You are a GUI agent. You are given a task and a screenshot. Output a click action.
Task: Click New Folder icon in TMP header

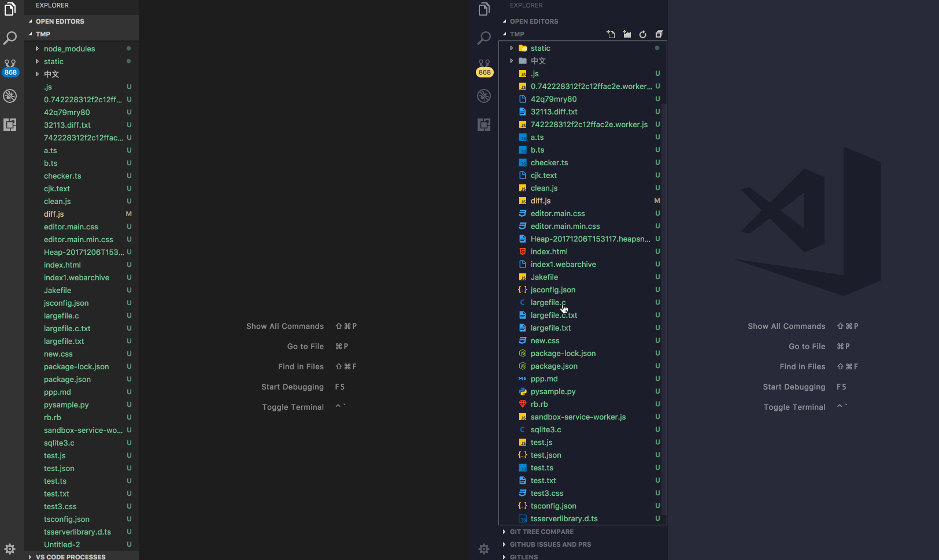627,34
